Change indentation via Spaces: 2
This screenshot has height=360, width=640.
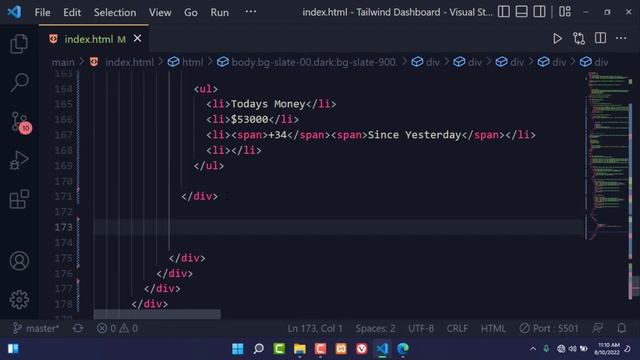pyautogui.click(x=375, y=328)
